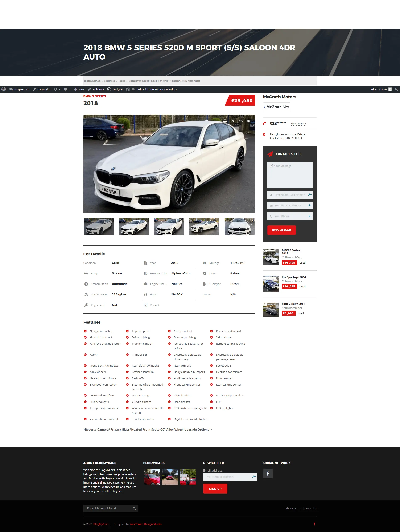Screen dimensions: 400x532
Task: Open the Customise admin bar item
Action: 41,89
